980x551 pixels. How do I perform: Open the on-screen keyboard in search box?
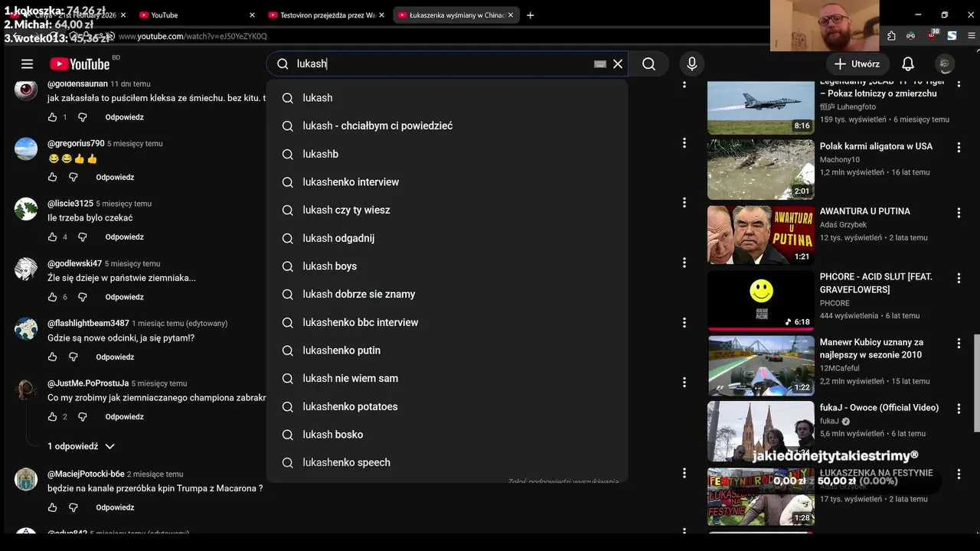pyautogui.click(x=600, y=64)
